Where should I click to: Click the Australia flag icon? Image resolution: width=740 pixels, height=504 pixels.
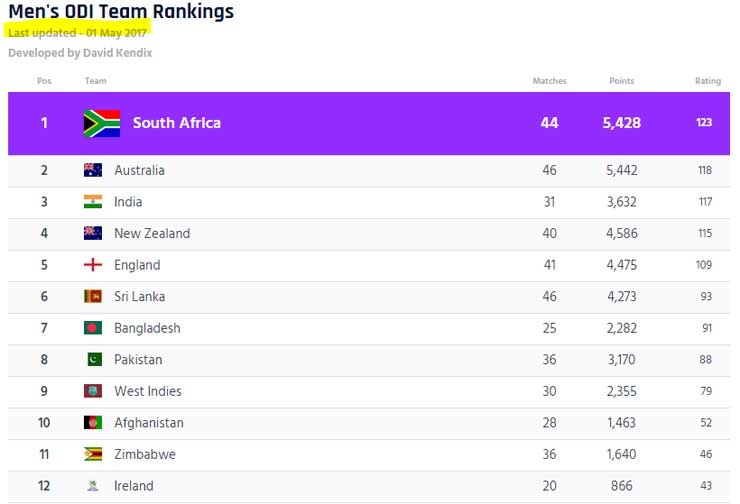pyautogui.click(x=92, y=170)
